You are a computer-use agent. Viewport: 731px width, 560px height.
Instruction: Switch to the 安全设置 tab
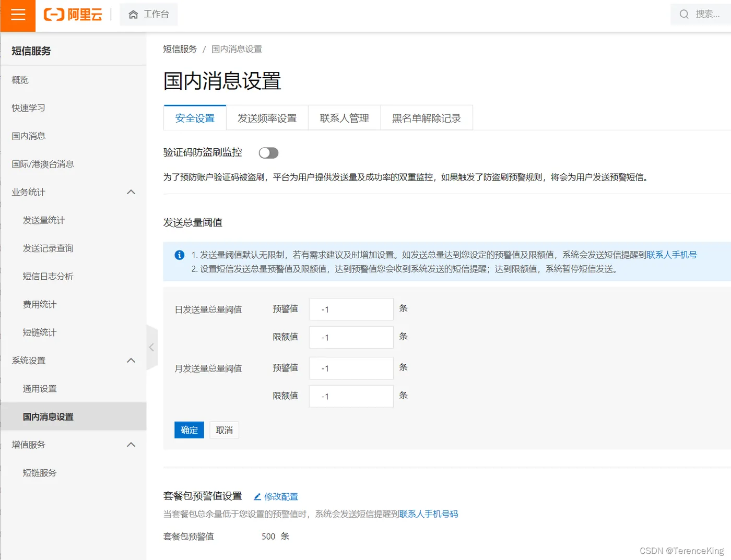click(195, 118)
